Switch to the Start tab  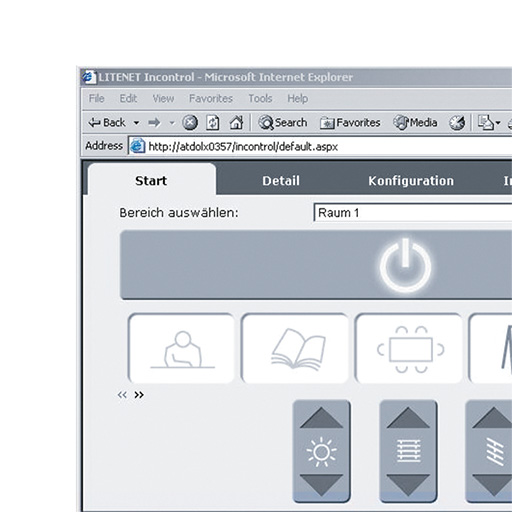[x=151, y=180]
